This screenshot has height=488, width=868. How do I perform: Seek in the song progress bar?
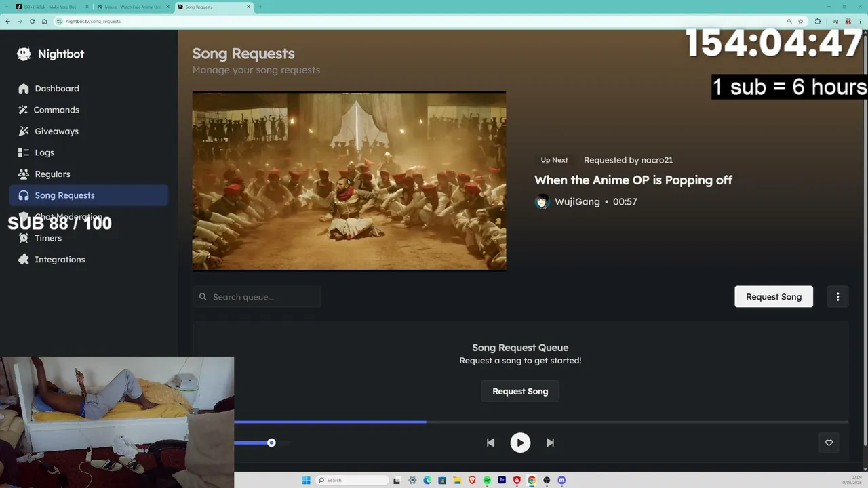coord(541,422)
